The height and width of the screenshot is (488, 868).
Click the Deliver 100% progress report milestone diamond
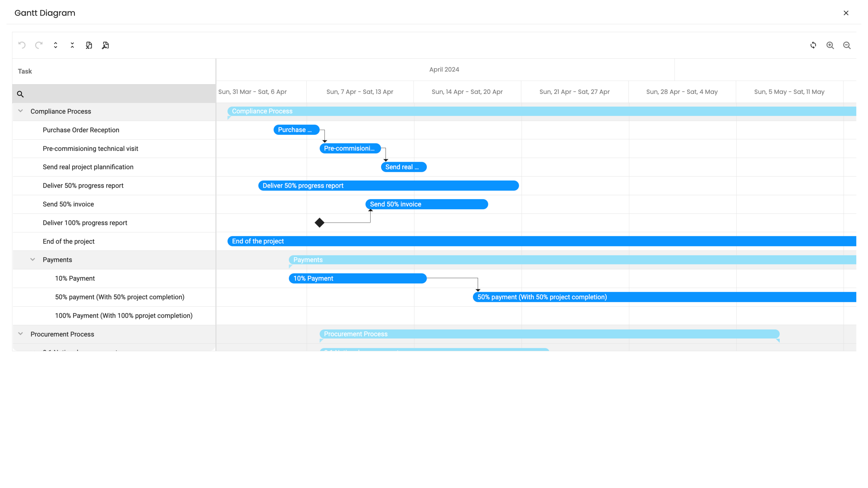click(319, 223)
